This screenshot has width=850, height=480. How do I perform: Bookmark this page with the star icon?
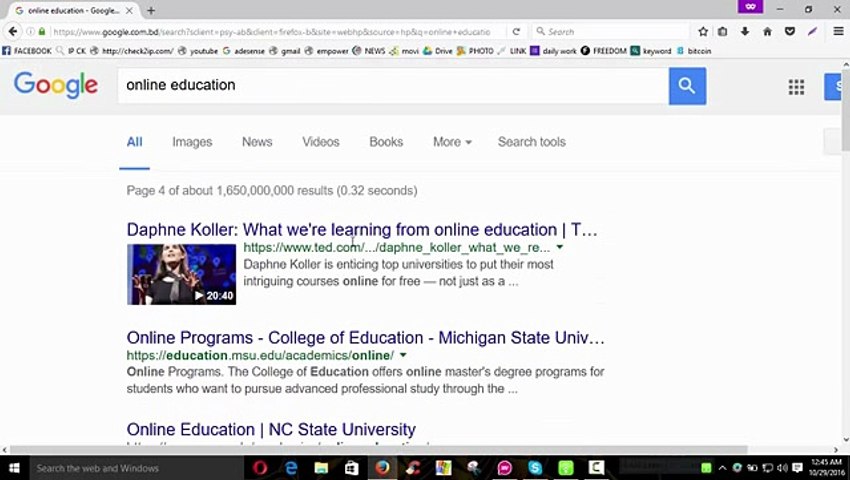703,31
